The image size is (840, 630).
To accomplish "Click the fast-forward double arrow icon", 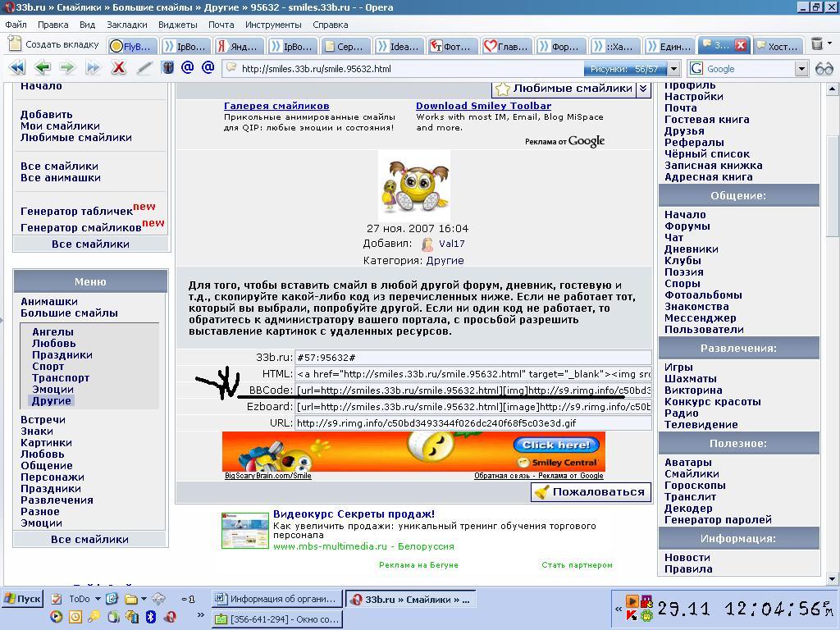I will (x=91, y=68).
